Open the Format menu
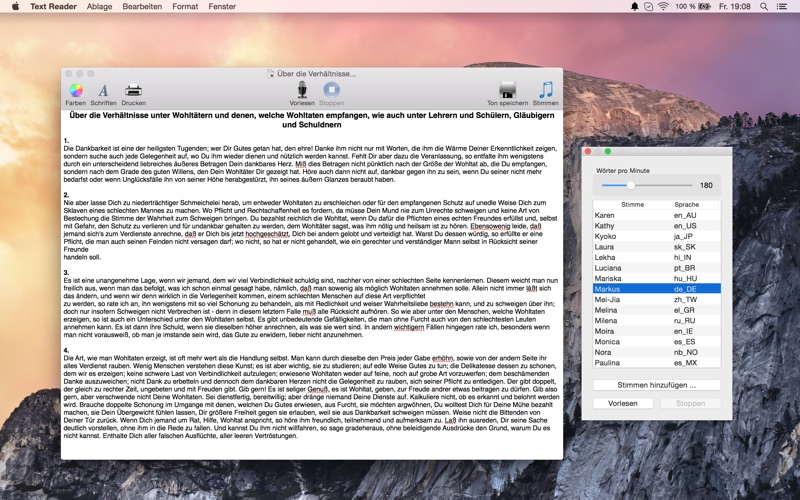 (185, 6)
